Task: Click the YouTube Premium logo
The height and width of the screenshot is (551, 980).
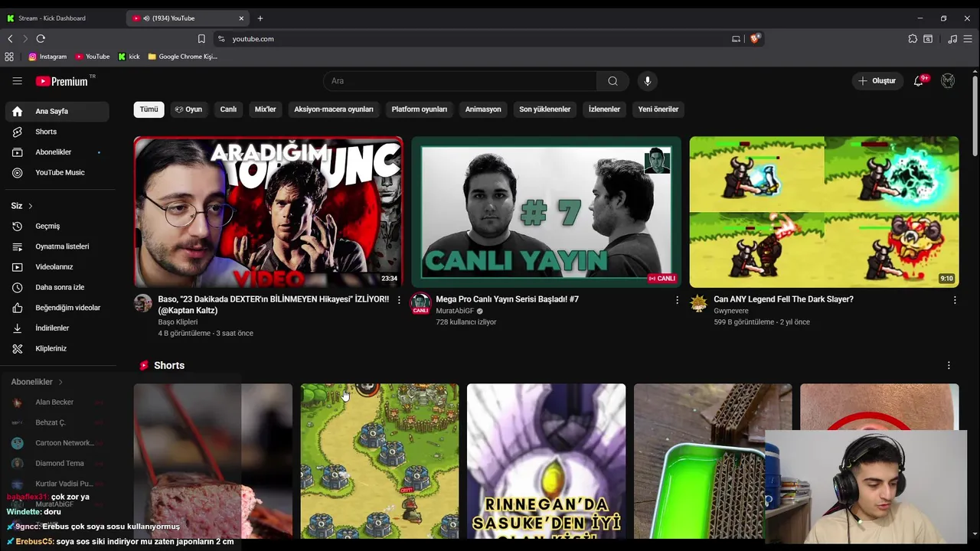Action: [62, 81]
